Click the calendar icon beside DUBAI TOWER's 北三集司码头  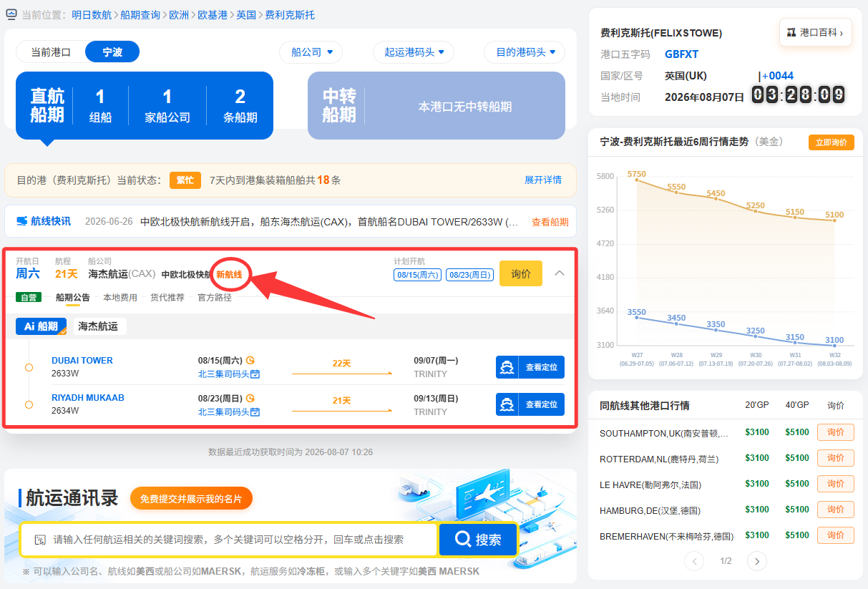(255, 374)
